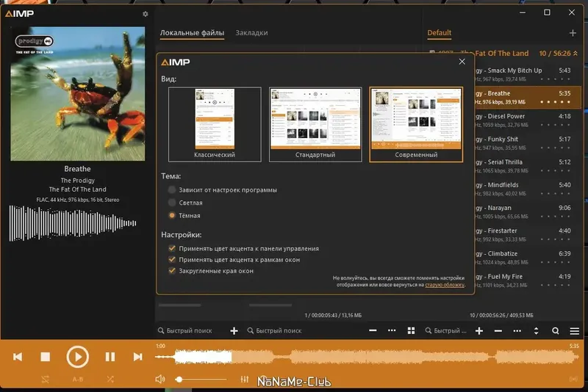
Task: Click the minus button left of the grid view icon
Action: click(x=373, y=330)
